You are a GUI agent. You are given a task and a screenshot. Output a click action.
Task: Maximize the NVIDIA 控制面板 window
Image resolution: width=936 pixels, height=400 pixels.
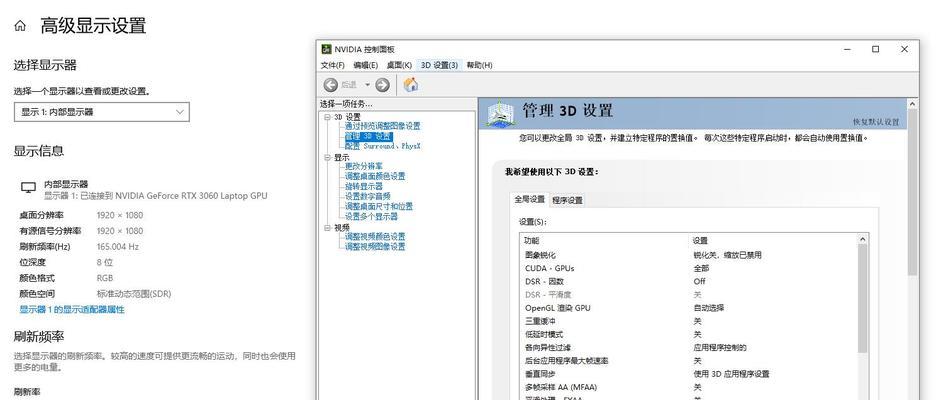[x=875, y=49]
